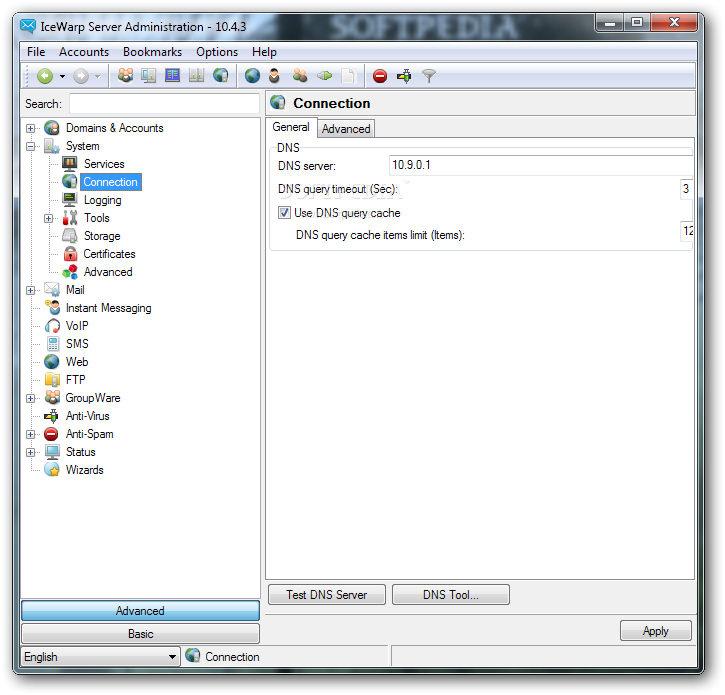Click the gray Forward arrow toolbar icon

(x=81, y=76)
